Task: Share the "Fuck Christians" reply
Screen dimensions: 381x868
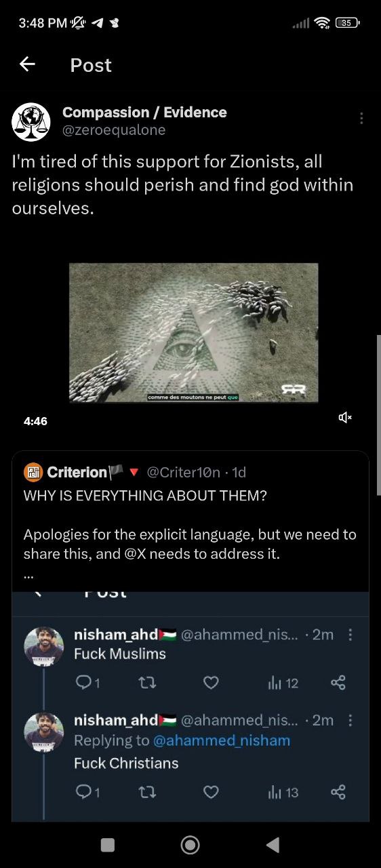Action: [338, 792]
